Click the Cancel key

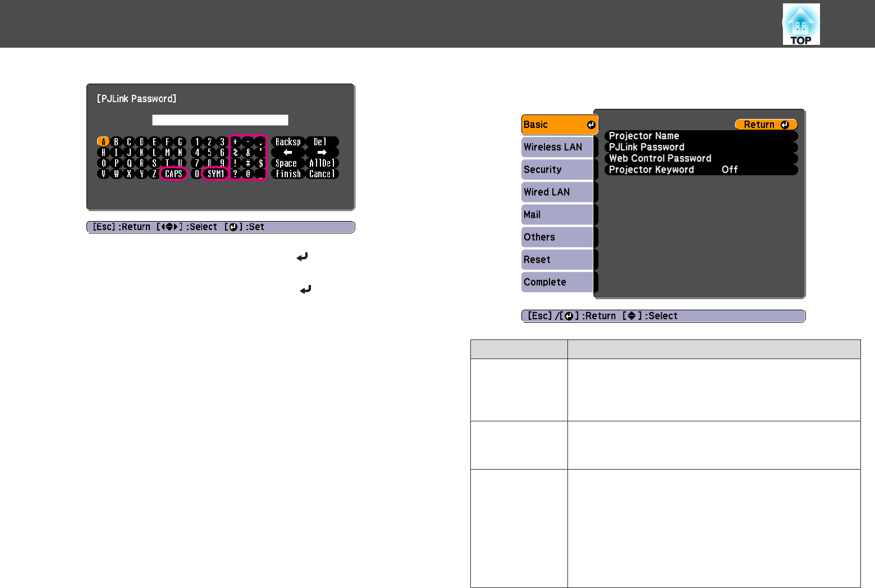coord(322,174)
